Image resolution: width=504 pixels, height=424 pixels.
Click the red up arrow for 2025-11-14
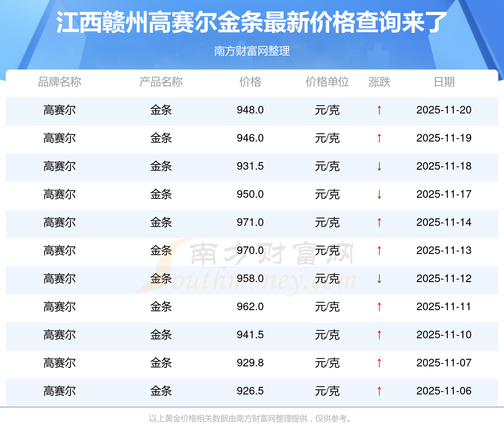point(379,222)
